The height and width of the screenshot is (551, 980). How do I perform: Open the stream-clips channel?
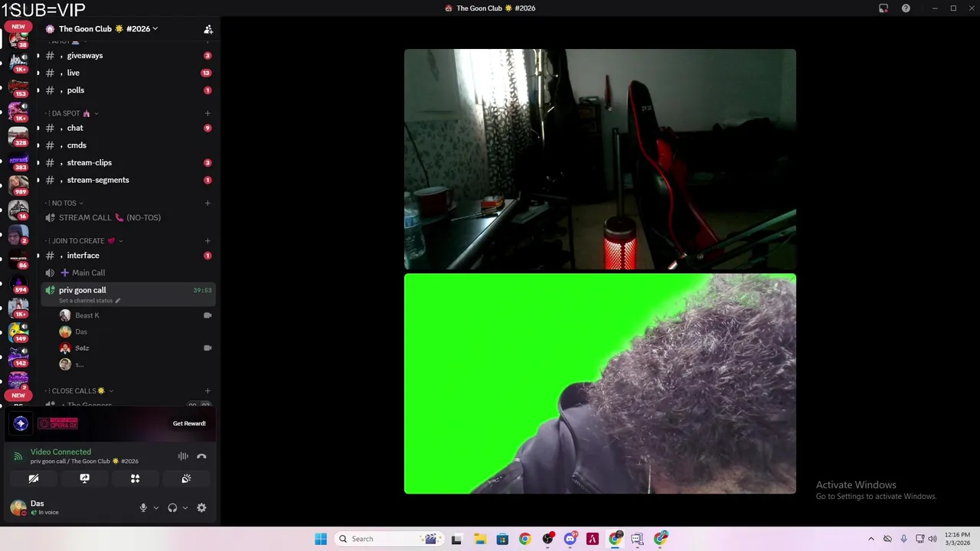[128, 162]
